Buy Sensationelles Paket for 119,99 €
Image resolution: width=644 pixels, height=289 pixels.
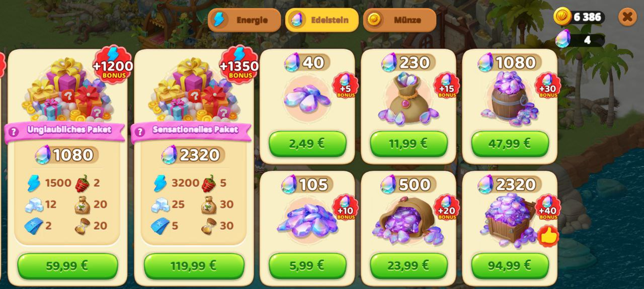tap(194, 266)
